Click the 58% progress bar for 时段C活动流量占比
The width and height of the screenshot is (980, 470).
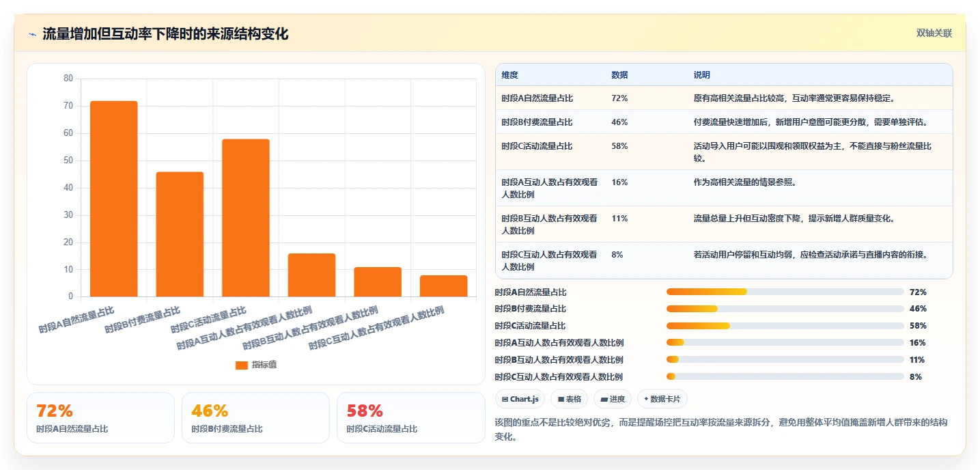pyautogui.click(x=785, y=326)
